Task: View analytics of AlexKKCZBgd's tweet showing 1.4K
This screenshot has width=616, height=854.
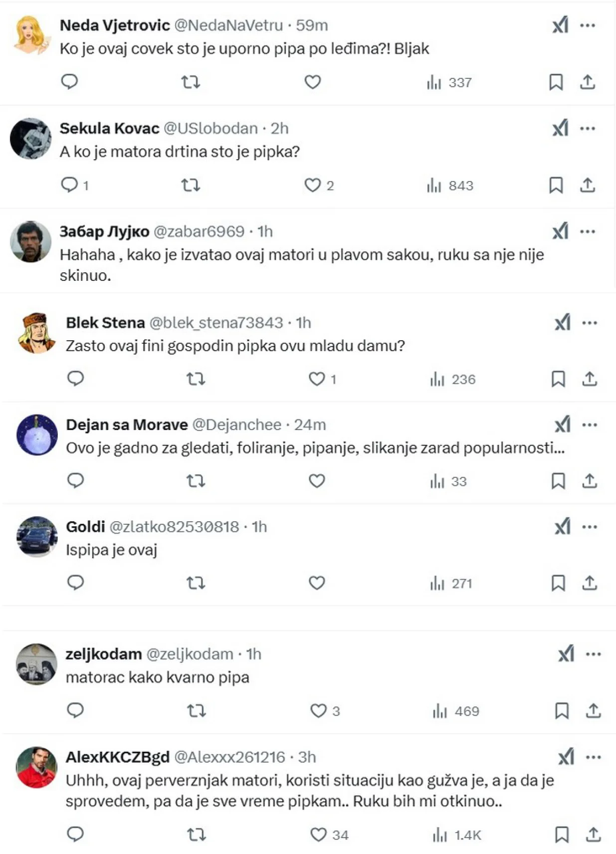Action: pos(457,835)
